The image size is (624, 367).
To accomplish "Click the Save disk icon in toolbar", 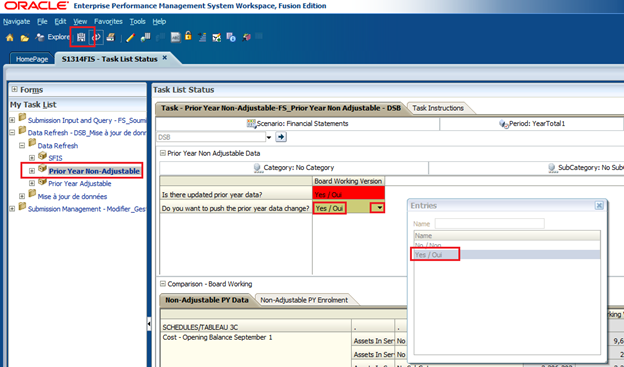I will point(81,37).
